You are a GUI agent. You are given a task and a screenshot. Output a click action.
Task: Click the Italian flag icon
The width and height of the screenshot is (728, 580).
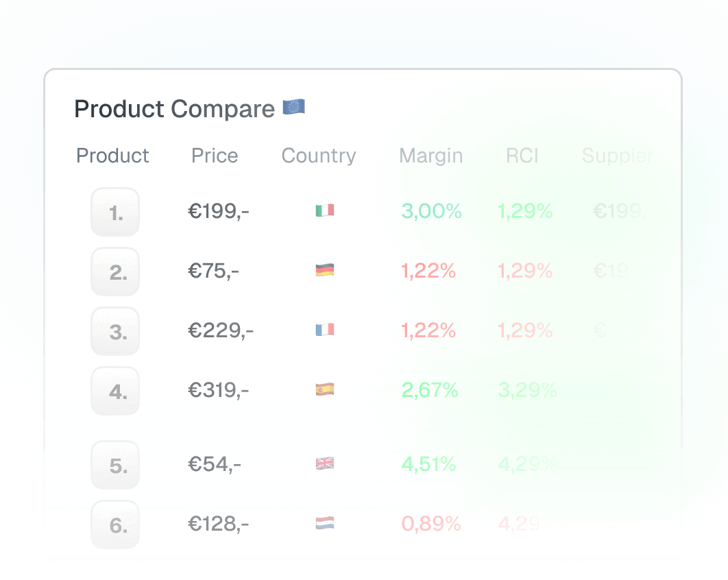coord(324,211)
